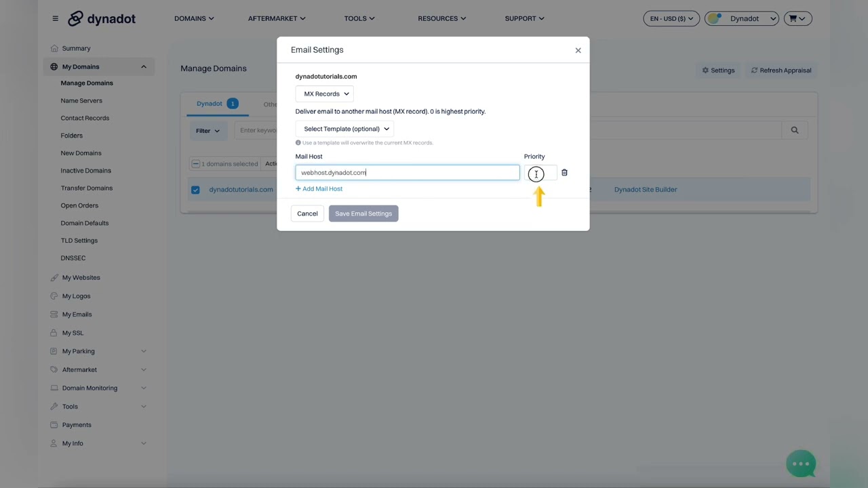Click Save Email Settings button

pos(363,213)
